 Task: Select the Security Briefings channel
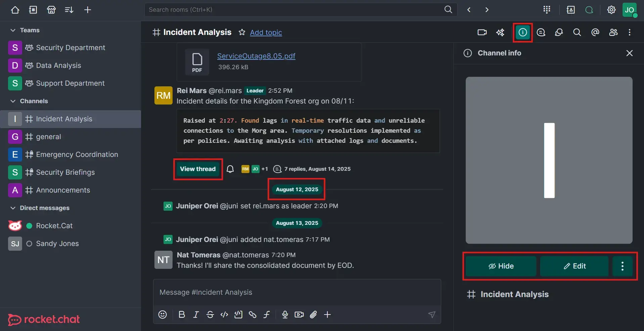(71, 172)
